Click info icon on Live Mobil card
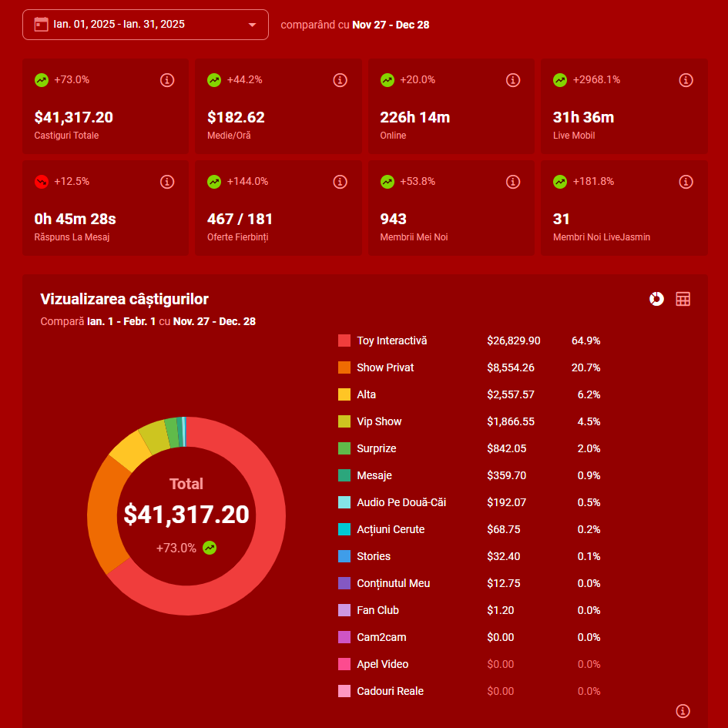728x728 pixels. point(686,80)
